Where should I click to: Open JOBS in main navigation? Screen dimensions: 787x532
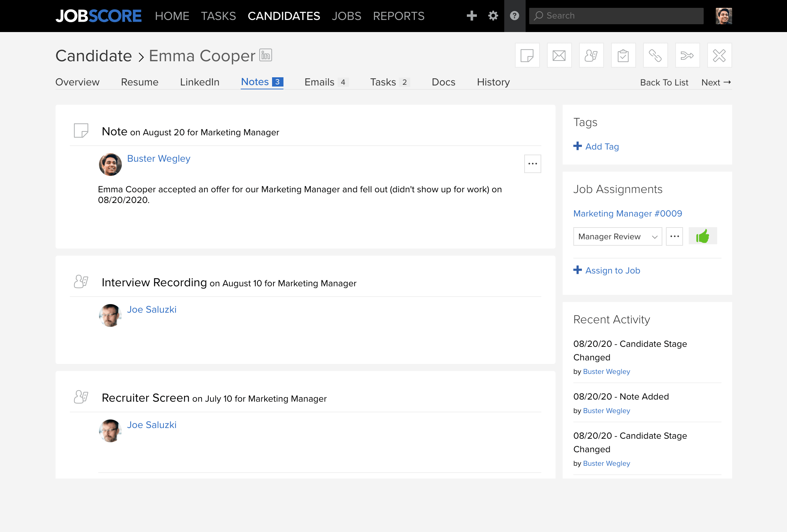(346, 16)
